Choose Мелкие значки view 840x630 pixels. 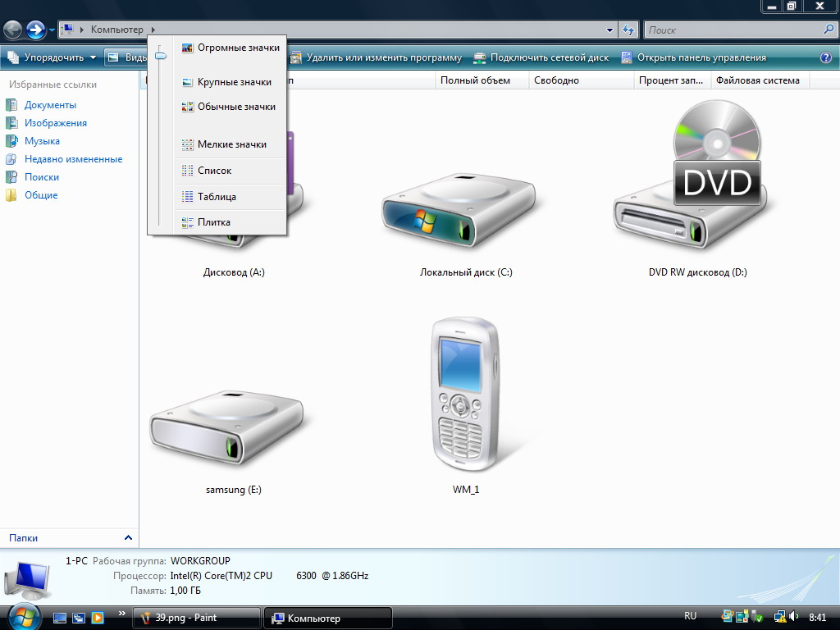pos(230,144)
